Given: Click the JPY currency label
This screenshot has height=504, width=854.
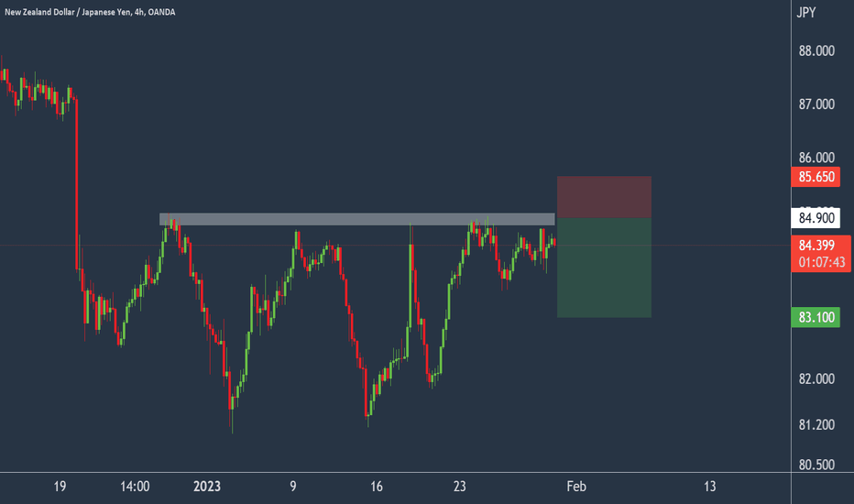Looking at the screenshot, I should click(x=806, y=13).
